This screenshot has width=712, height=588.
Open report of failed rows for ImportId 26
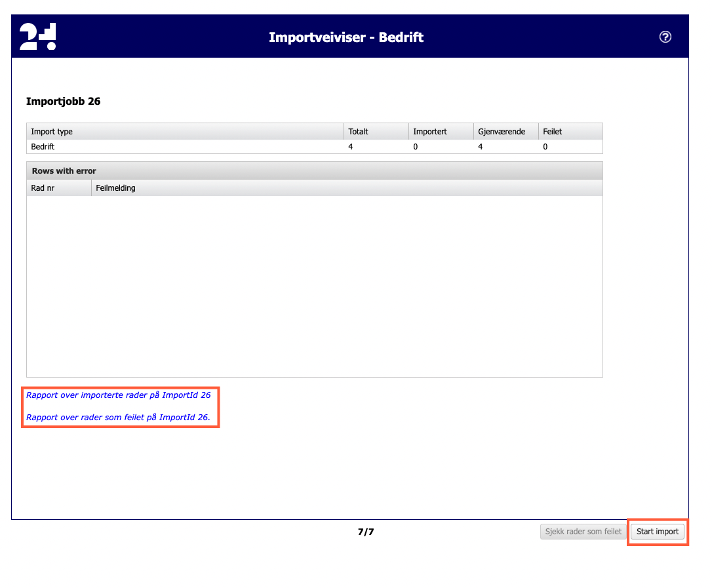(x=118, y=417)
